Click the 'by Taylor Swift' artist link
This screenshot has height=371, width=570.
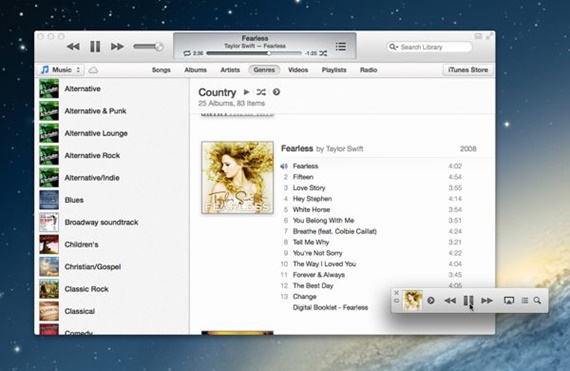pos(340,149)
